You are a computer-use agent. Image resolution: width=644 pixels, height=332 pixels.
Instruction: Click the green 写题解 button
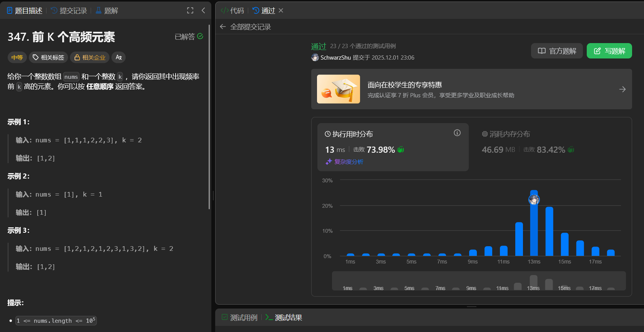[609, 51]
